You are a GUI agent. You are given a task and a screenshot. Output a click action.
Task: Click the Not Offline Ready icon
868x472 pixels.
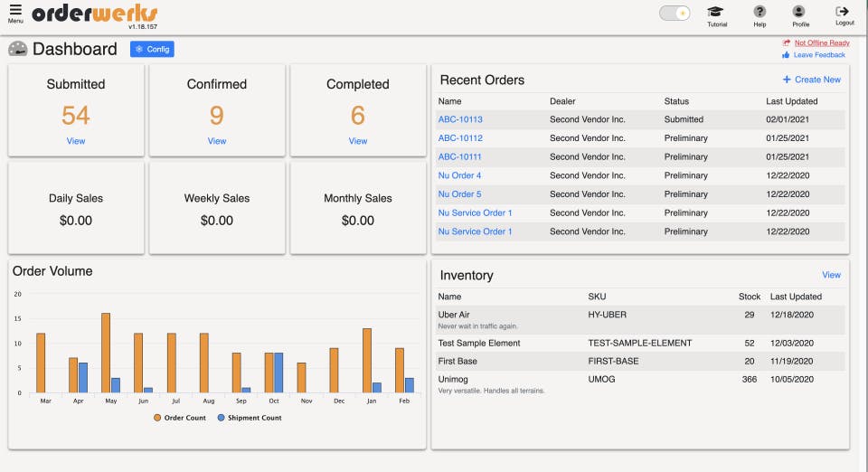786,42
